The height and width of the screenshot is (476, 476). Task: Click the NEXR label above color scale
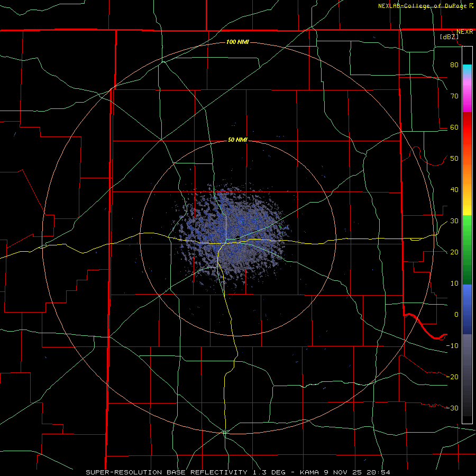(465, 32)
